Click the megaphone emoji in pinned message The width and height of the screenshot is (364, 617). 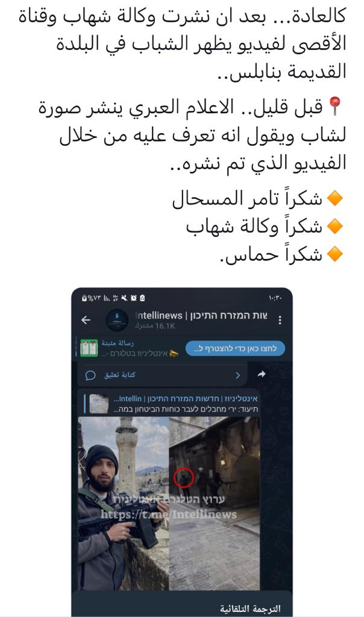[x=174, y=353]
